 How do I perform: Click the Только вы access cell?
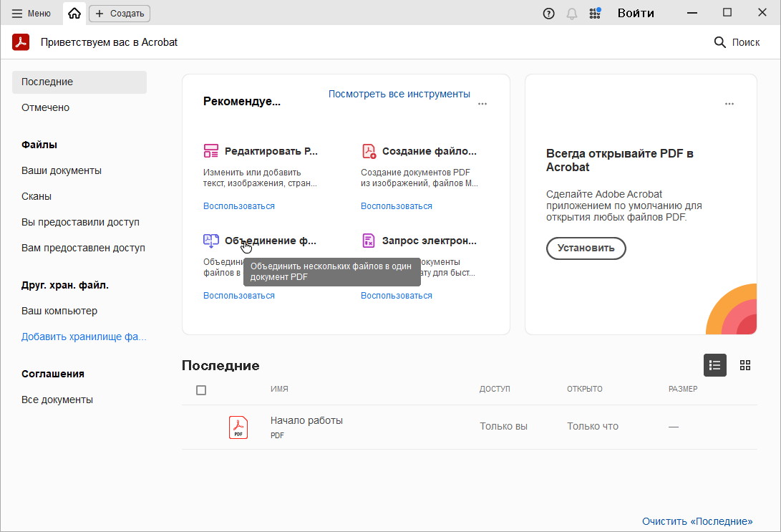pos(503,427)
